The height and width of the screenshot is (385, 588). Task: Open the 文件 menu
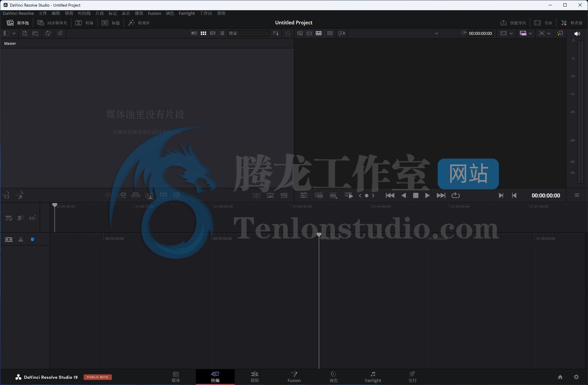click(43, 13)
